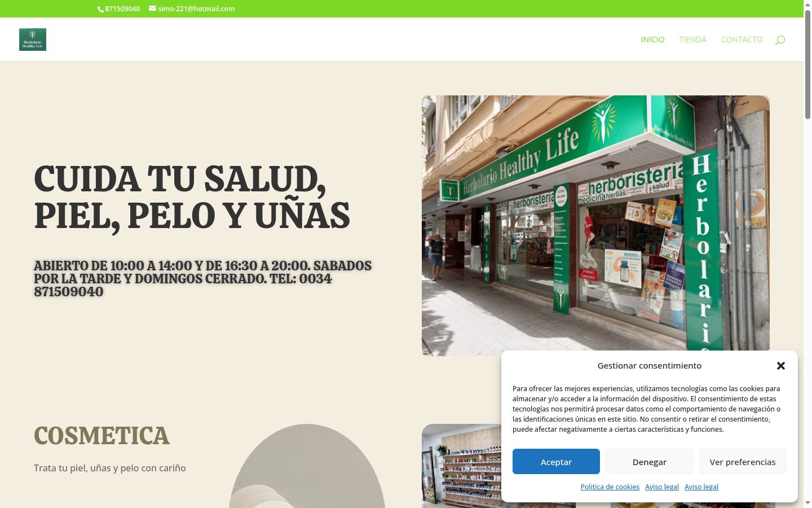Accept cookies with the Aceptar button

pyautogui.click(x=556, y=462)
